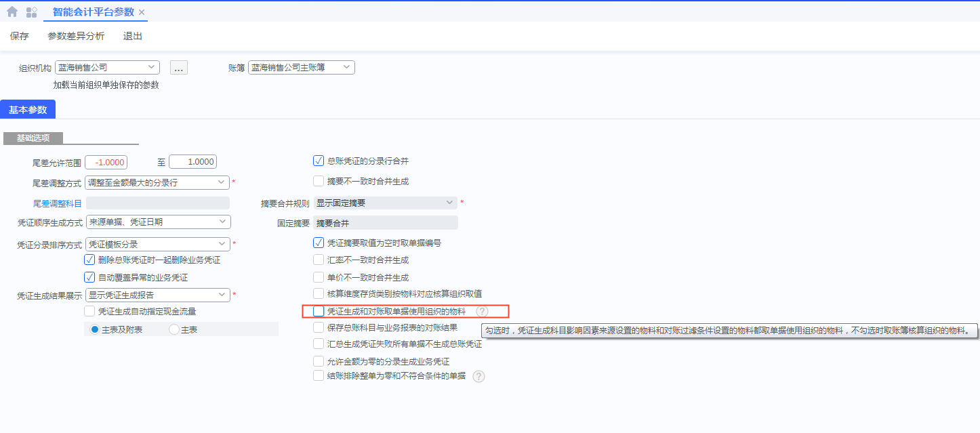Click the 尾差允许范围 lower limit field
980x433 pixels.
106,162
